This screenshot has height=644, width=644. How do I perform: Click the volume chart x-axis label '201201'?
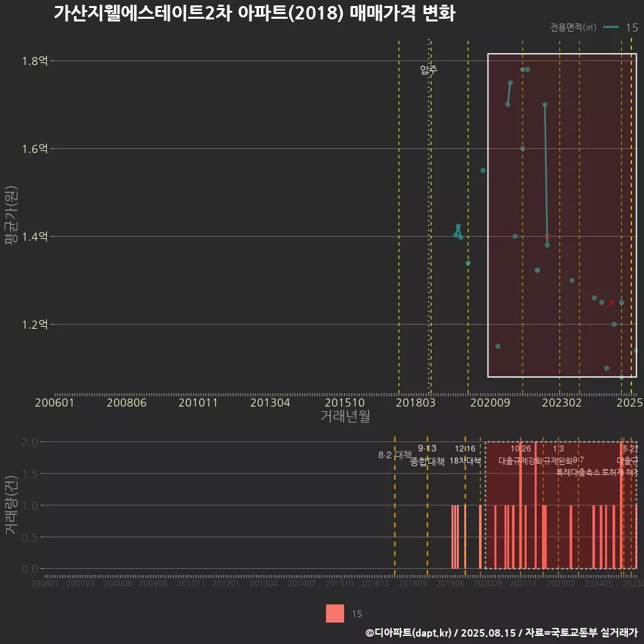point(225,583)
